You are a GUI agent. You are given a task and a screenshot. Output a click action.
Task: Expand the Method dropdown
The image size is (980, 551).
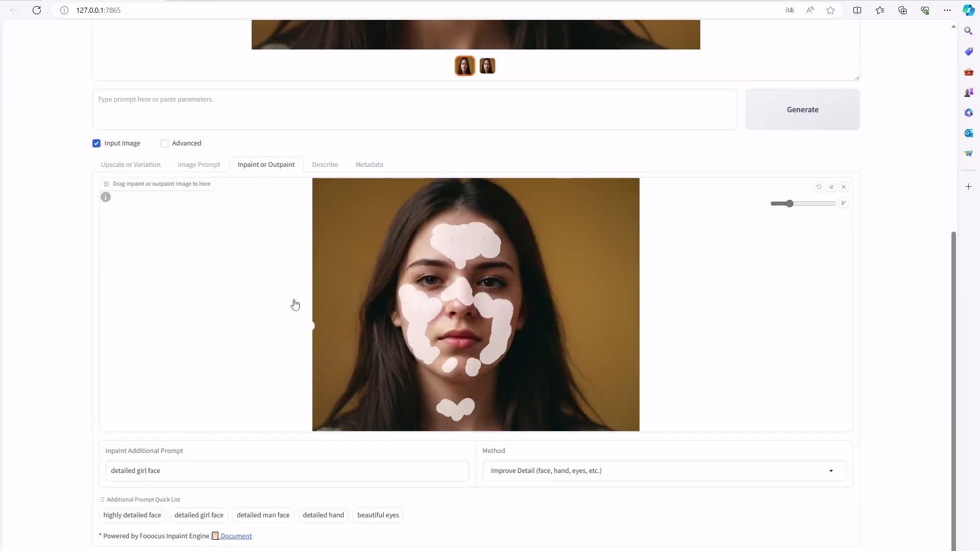[830, 471]
